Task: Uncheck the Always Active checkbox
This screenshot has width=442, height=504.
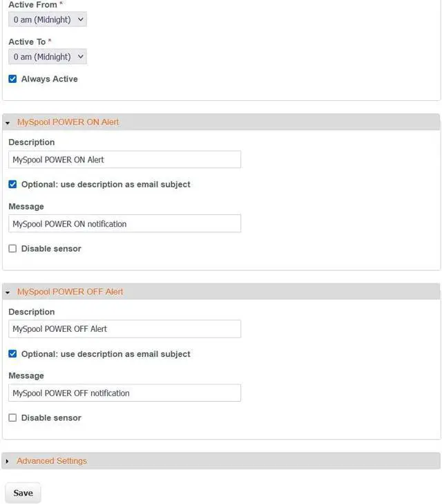Action: click(12, 79)
